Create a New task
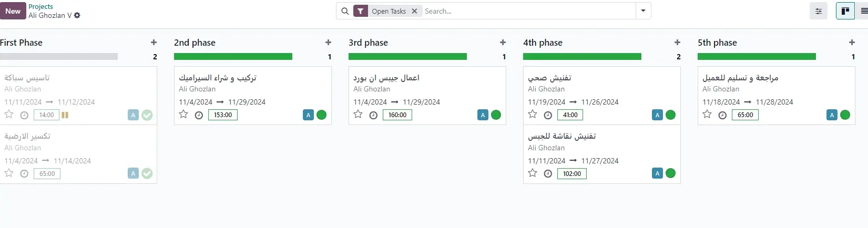The image size is (868, 228). pos(13,11)
